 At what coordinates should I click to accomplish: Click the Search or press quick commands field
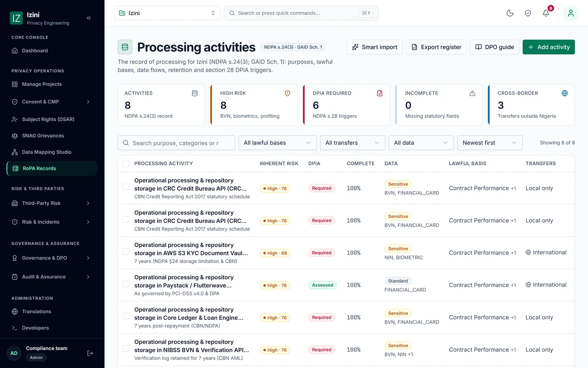pos(301,13)
